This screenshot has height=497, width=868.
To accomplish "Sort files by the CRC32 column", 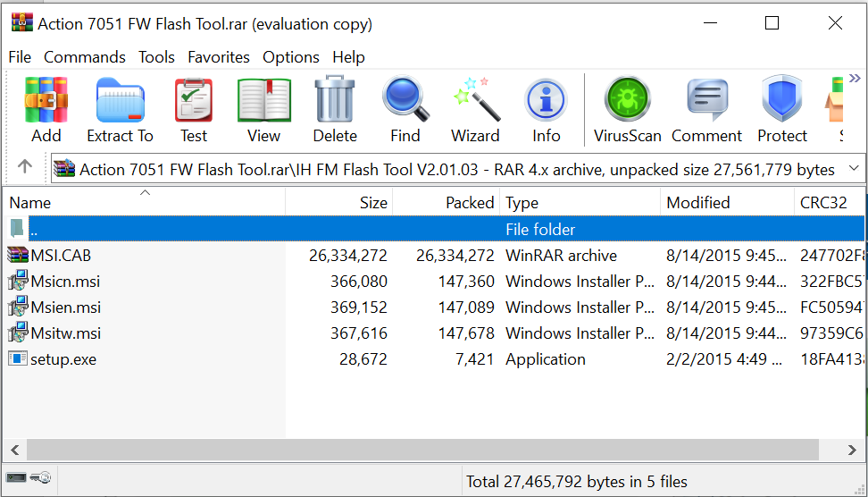I will pyautogui.click(x=830, y=202).
